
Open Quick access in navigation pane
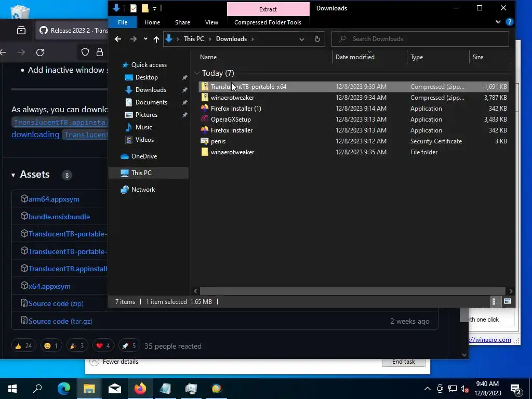(149, 65)
